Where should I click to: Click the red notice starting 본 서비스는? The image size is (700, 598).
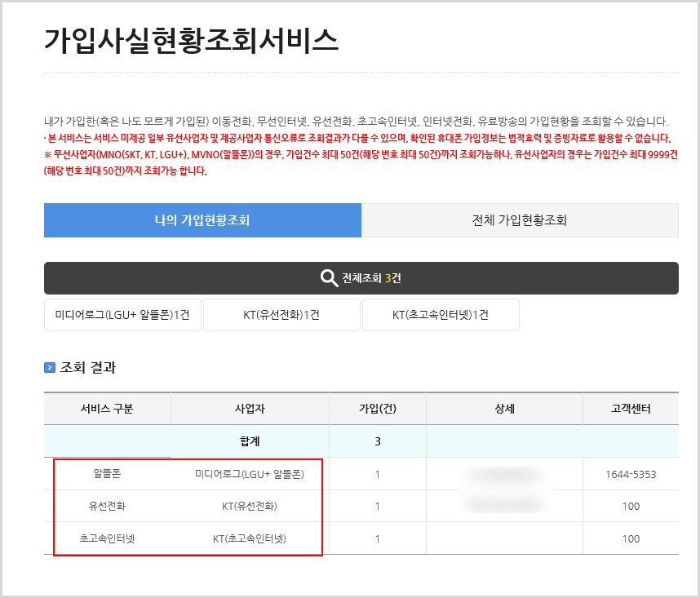tap(357, 139)
